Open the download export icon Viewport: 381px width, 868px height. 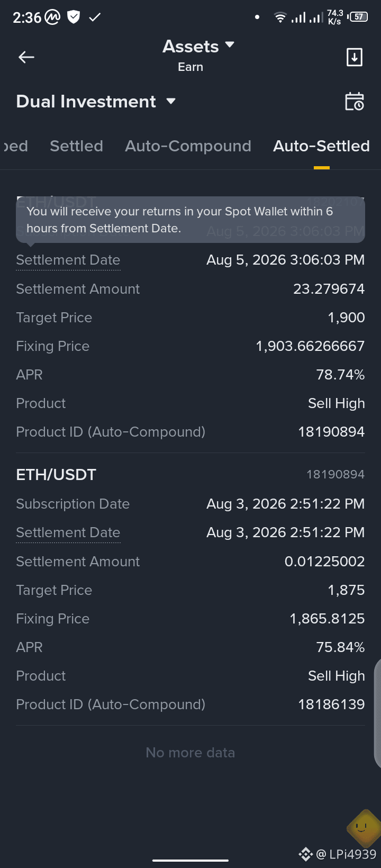pos(355,57)
